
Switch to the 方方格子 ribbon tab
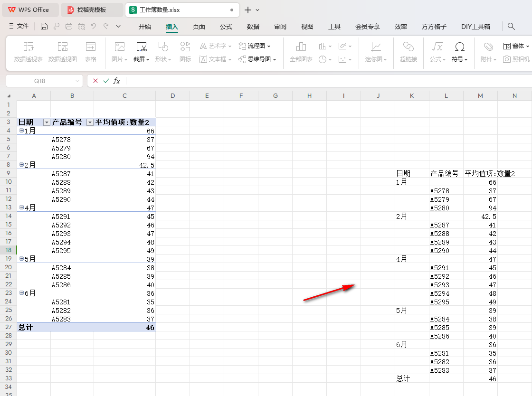pyautogui.click(x=434, y=27)
